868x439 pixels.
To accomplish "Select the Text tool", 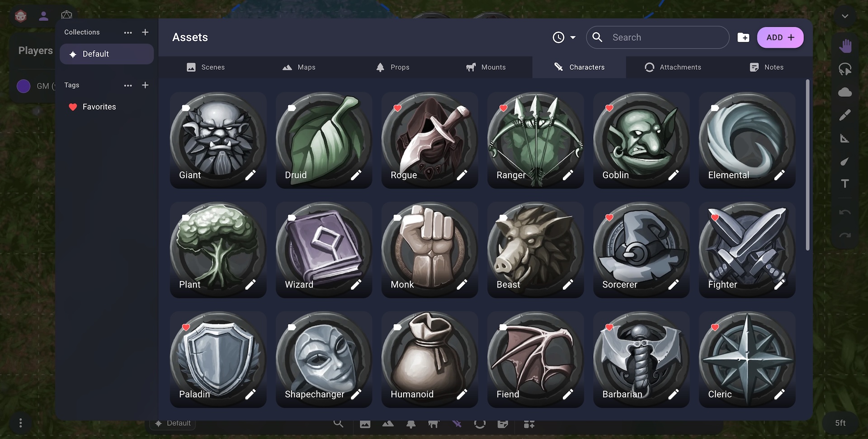I will click(844, 184).
